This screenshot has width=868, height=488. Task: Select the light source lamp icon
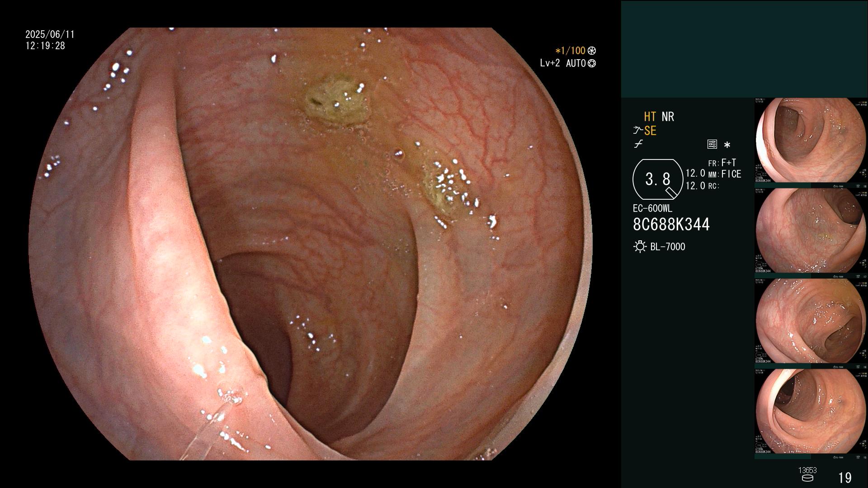click(x=640, y=247)
